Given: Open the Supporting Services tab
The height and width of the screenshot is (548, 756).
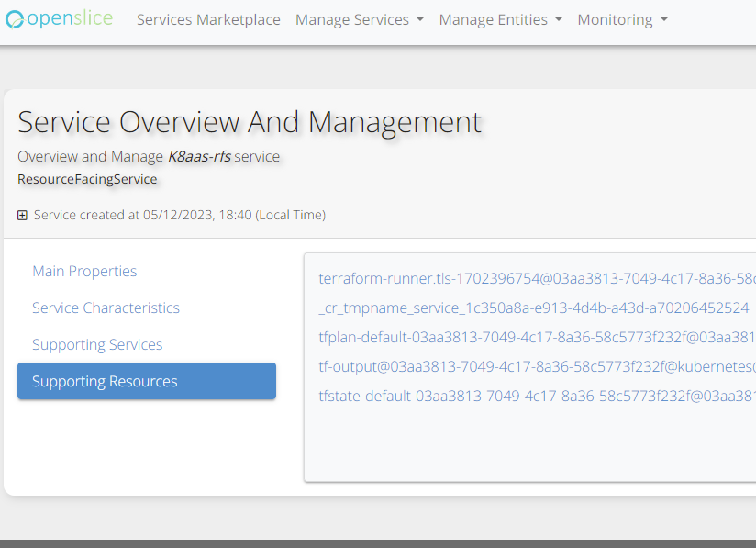Looking at the screenshot, I should (97, 344).
